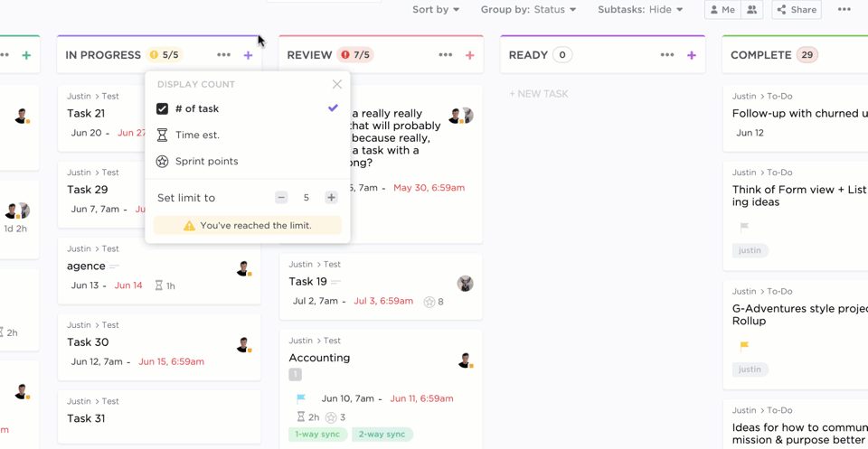Click the sprint points 8 on Task 19
The image size is (868, 449).
pos(433,302)
